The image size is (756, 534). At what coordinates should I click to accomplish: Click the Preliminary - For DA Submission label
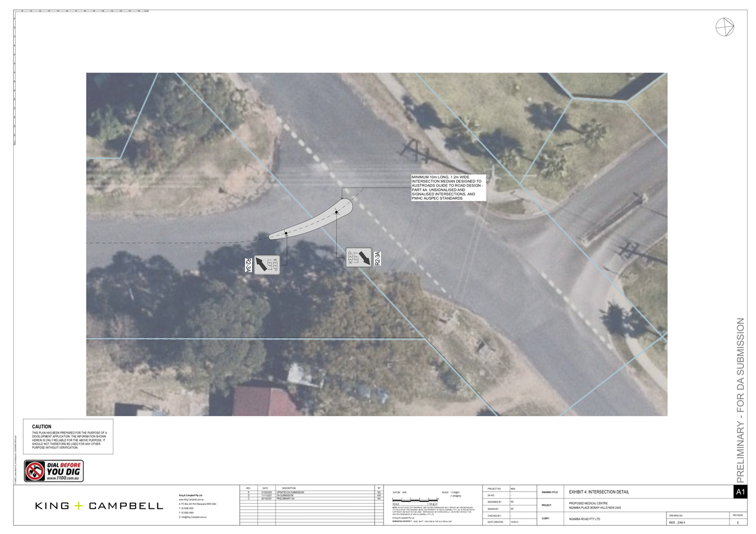coord(740,400)
